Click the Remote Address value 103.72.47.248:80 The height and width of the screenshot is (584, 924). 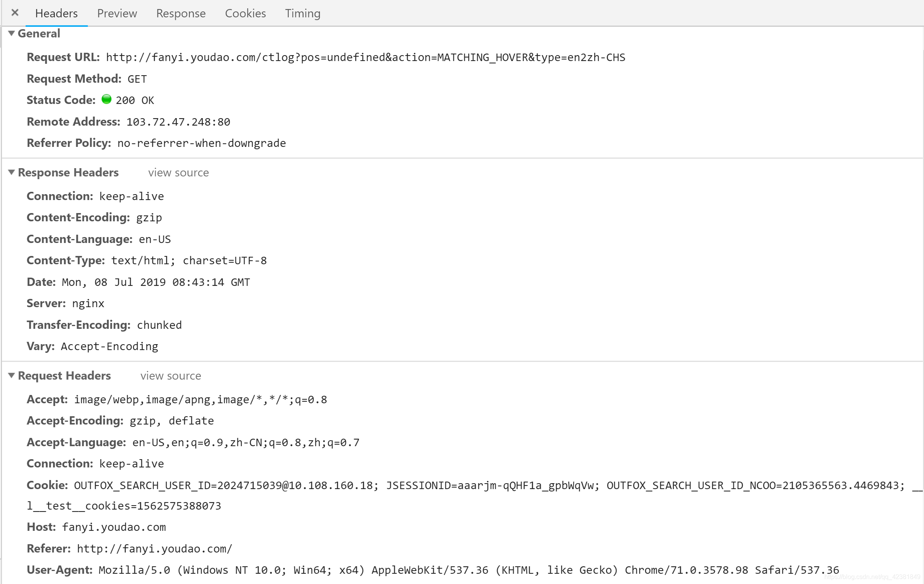[x=178, y=122]
